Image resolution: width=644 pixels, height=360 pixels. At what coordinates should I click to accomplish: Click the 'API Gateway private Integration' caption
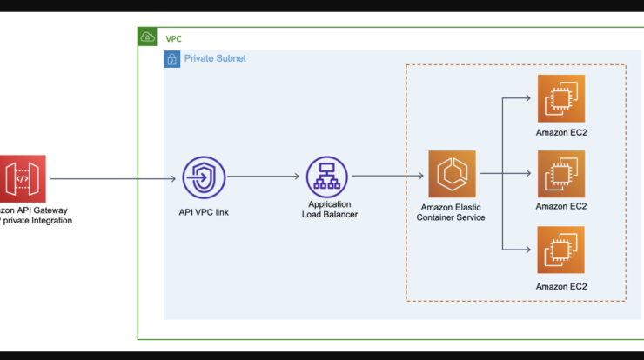click(x=36, y=215)
